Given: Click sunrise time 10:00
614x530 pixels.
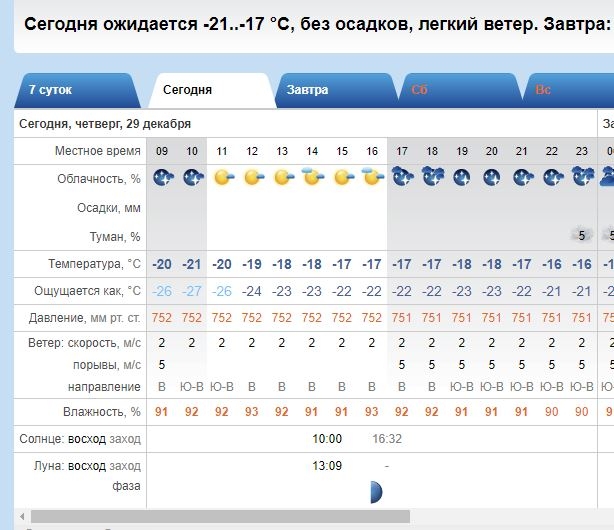Looking at the screenshot, I should [327, 439].
